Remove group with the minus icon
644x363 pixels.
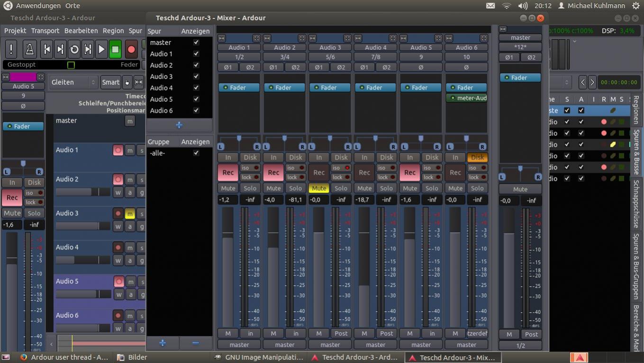coord(196,343)
